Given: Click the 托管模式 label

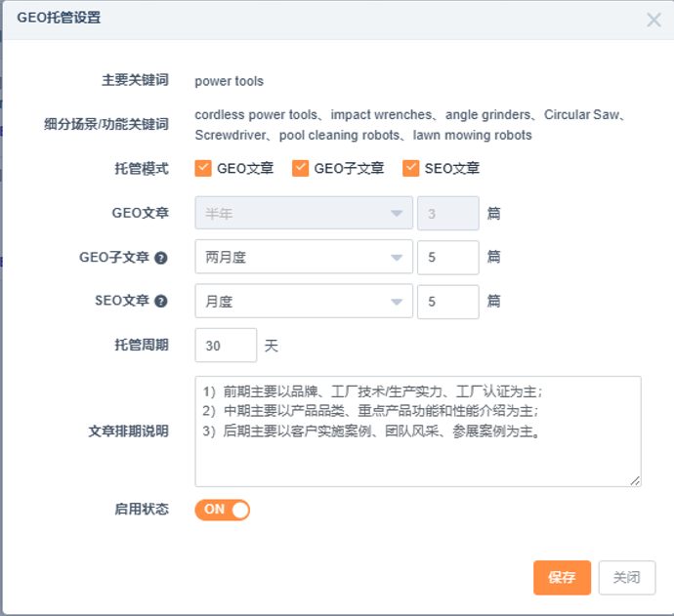Looking at the screenshot, I should point(142,168).
